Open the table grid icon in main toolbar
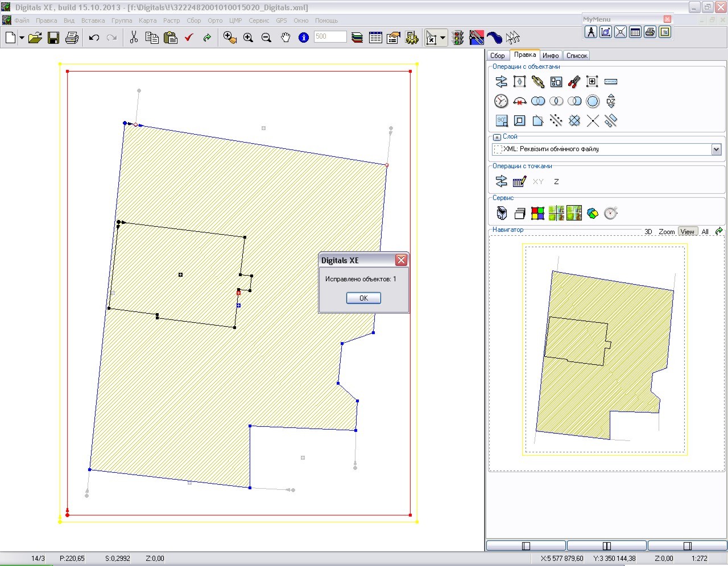 [375, 38]
